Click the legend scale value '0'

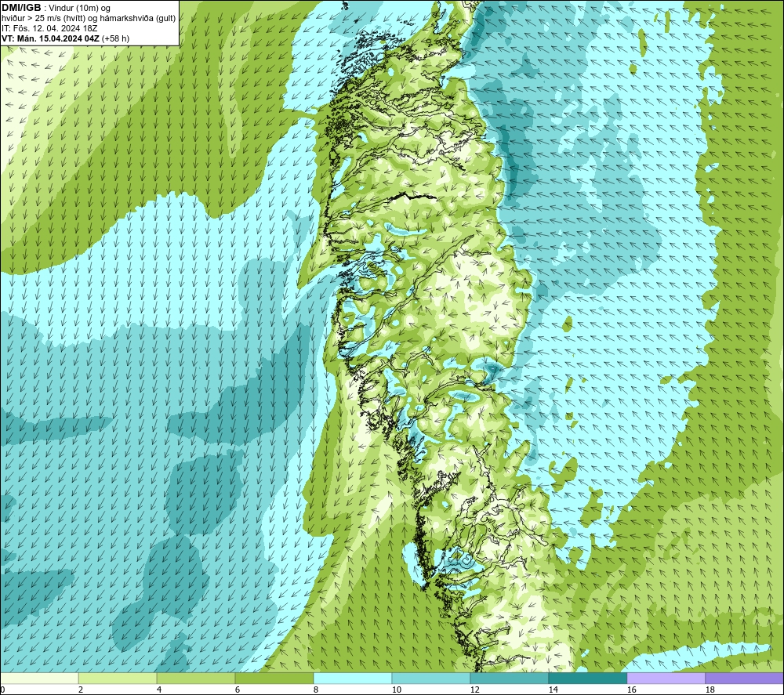tap(3, 690)
